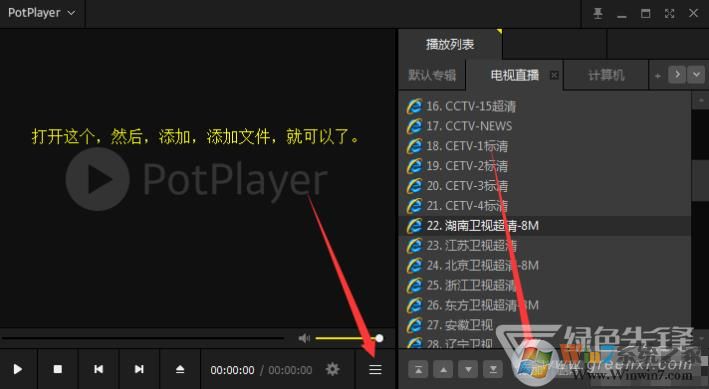Click the IE icon beside 湖南卫视超清-8M
Screen dimensions: 709x389
tap(414, 226)
